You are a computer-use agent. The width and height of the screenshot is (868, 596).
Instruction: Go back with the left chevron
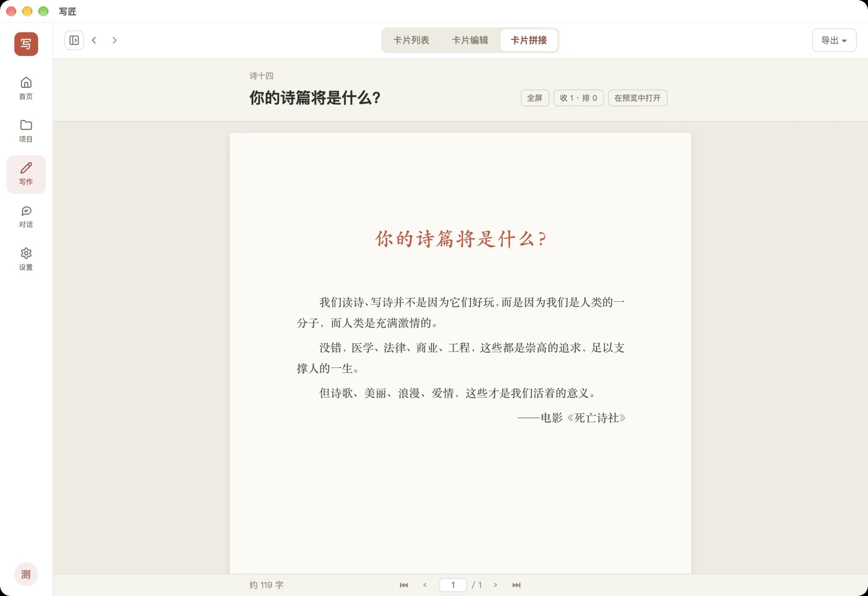point(94,40)
